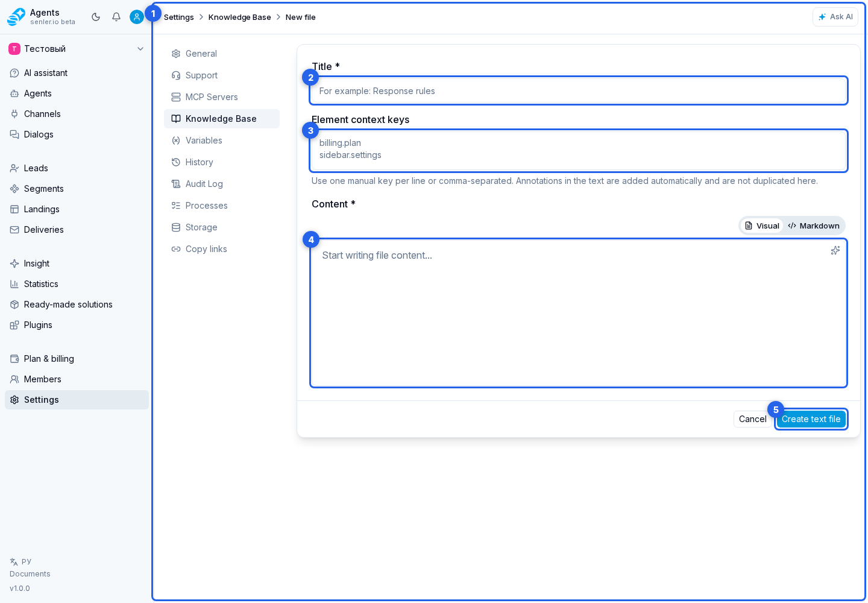
Task: Click the Insight sparkle icon
Action: 14,264
